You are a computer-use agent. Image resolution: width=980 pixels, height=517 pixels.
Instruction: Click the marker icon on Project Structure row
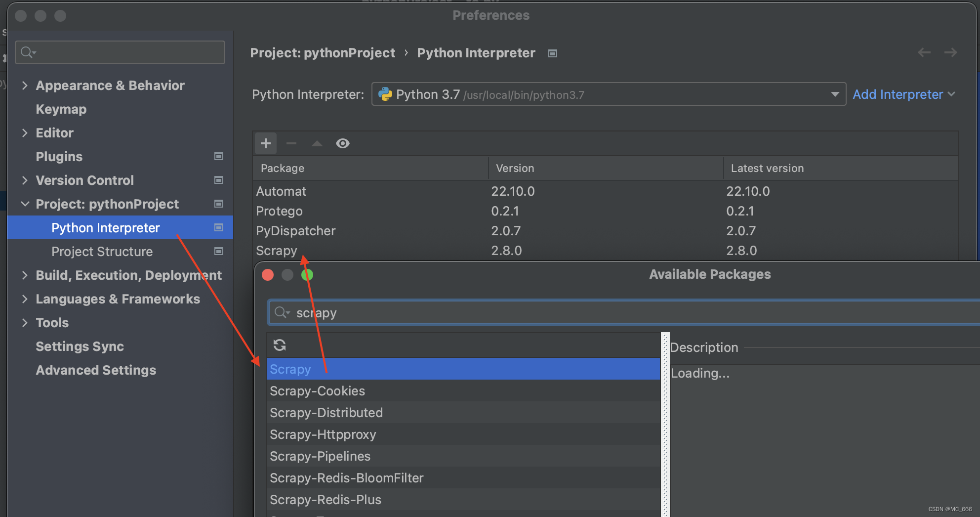[219, 251]
